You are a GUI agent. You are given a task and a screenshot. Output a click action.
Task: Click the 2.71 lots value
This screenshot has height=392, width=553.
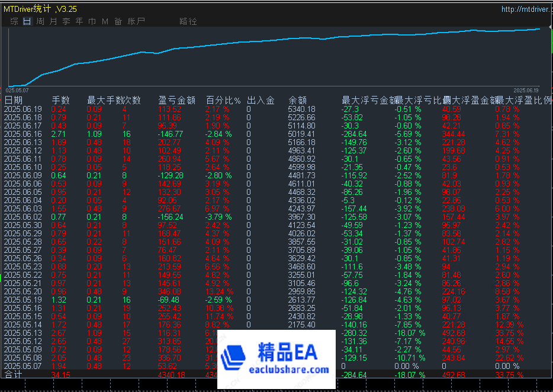click(59, 134)
